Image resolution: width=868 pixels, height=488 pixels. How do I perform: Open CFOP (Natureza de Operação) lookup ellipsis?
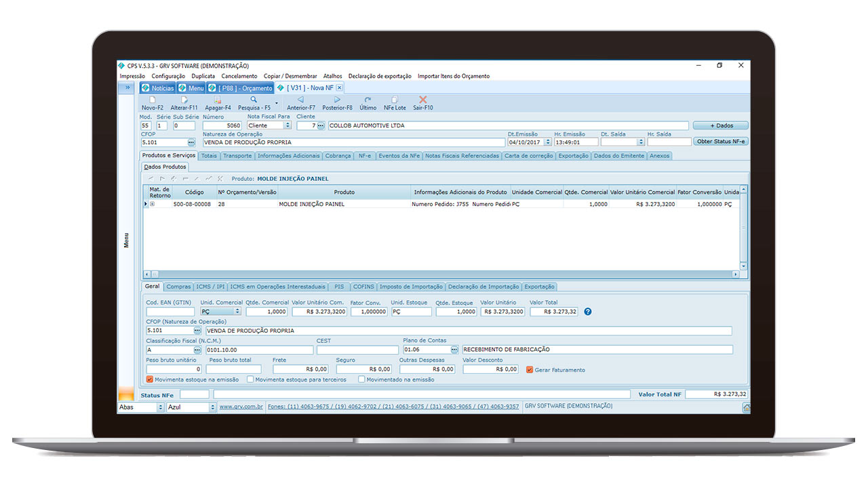(197, 331)
